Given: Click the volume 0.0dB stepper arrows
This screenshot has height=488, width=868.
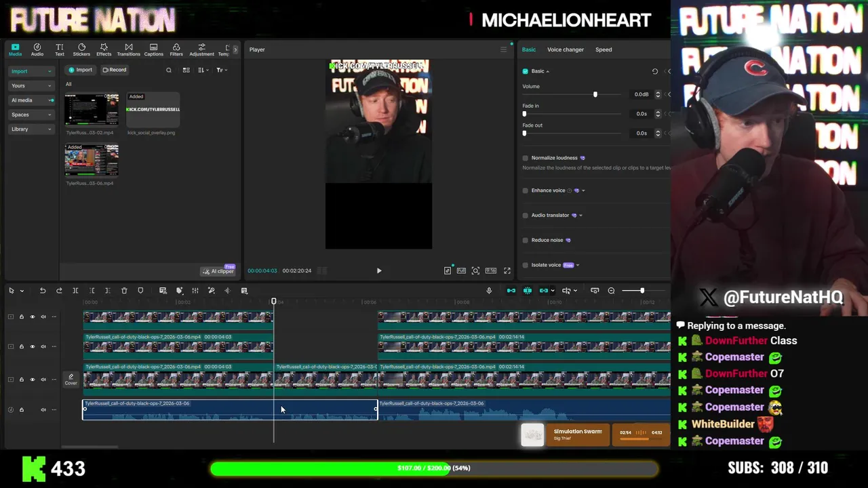Looking at the screenshot, I should (x=657, y=94).
